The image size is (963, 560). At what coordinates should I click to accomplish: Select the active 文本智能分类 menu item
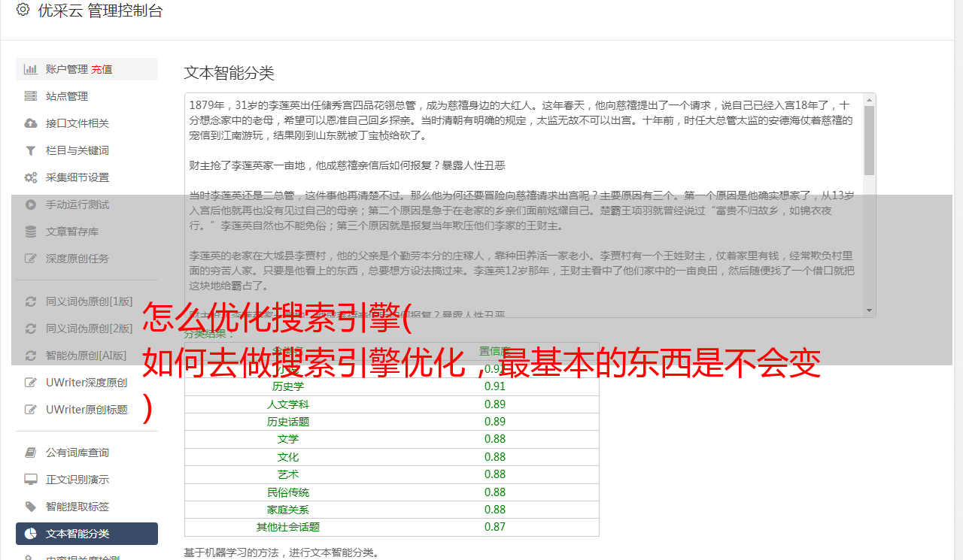pyautogui.click(x=87, y=534)
